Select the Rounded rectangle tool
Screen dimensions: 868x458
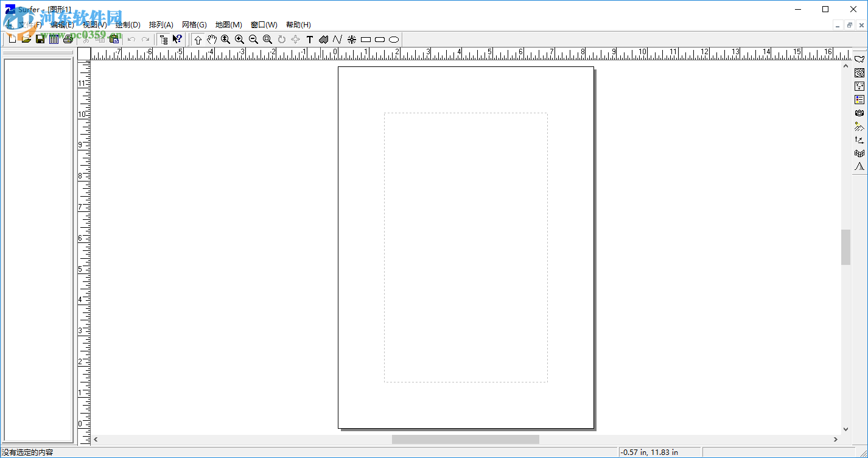380,40
